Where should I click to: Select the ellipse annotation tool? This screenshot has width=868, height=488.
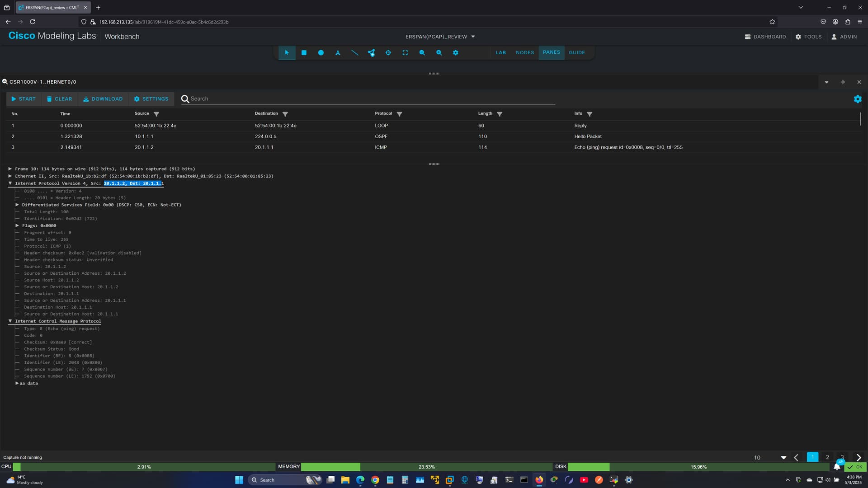(321, 52)
